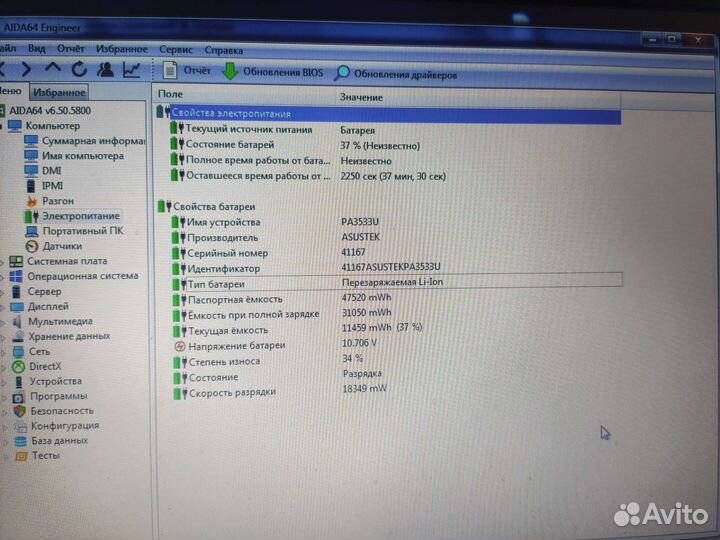Screen dimensions: 720x540
Task: Open the Сервис menu
Action: coord(175,50)
